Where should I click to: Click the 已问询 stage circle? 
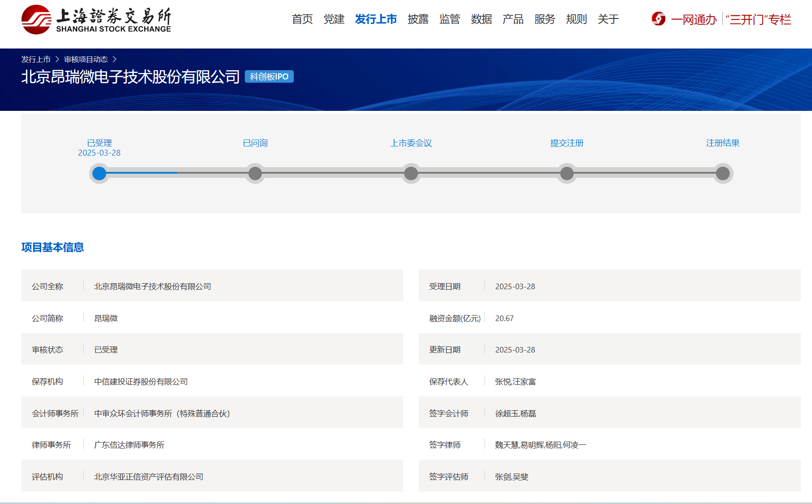click(255, 173)
